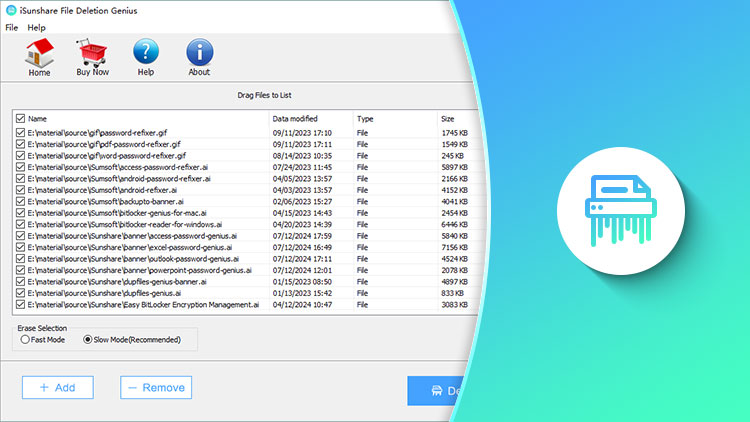Select the file path ending bitlocker-genius-for-mac.ai
750x422 pixels.
point(117,213)
